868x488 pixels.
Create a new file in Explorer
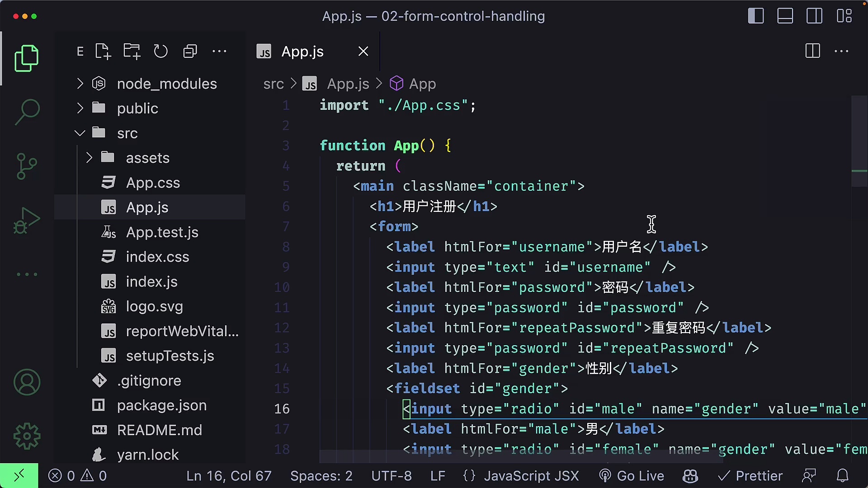pos(103,51)
